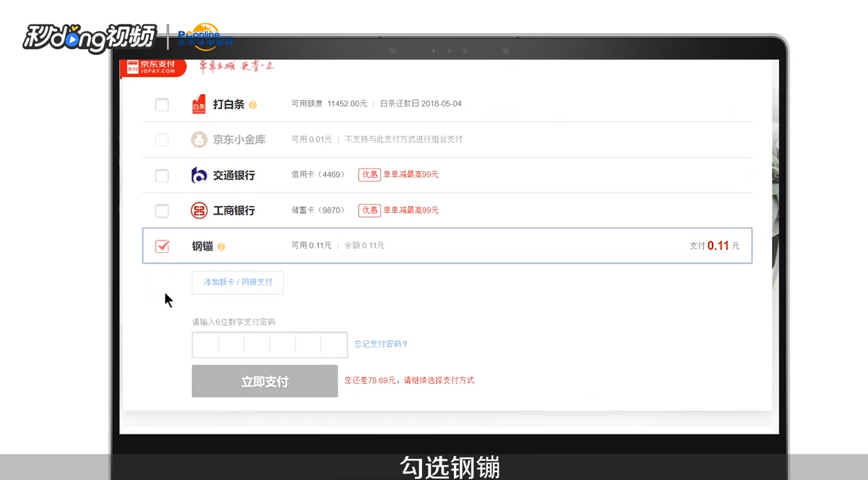Click 白条还款日 2018-05-04 text
The image size is (868, 480).
pos(421,104)
